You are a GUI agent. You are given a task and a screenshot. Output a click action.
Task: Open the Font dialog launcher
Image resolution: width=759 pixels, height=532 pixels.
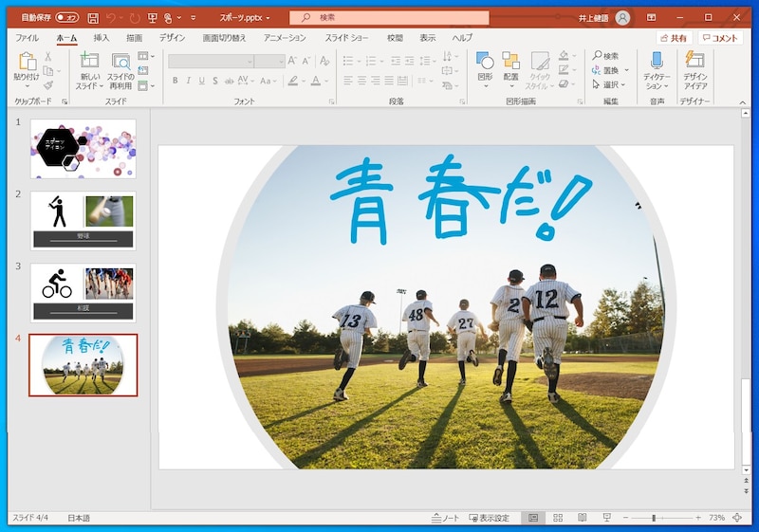point(331,101)
